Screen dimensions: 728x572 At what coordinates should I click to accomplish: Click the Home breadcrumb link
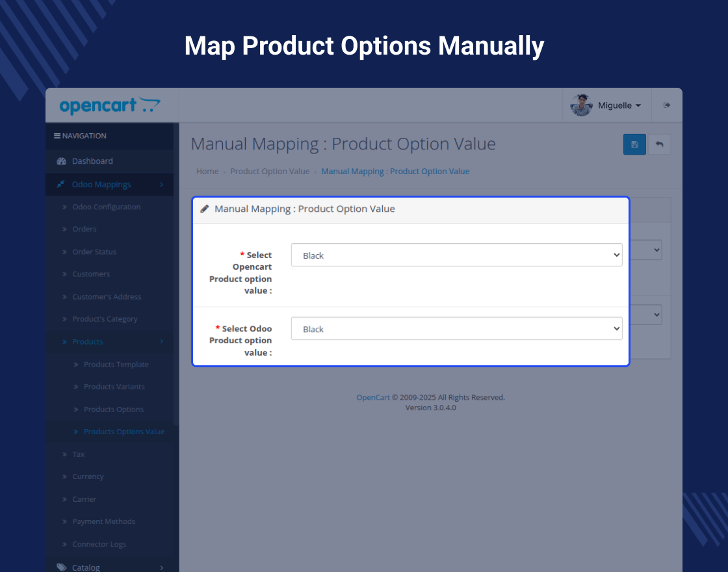(207, 172)
